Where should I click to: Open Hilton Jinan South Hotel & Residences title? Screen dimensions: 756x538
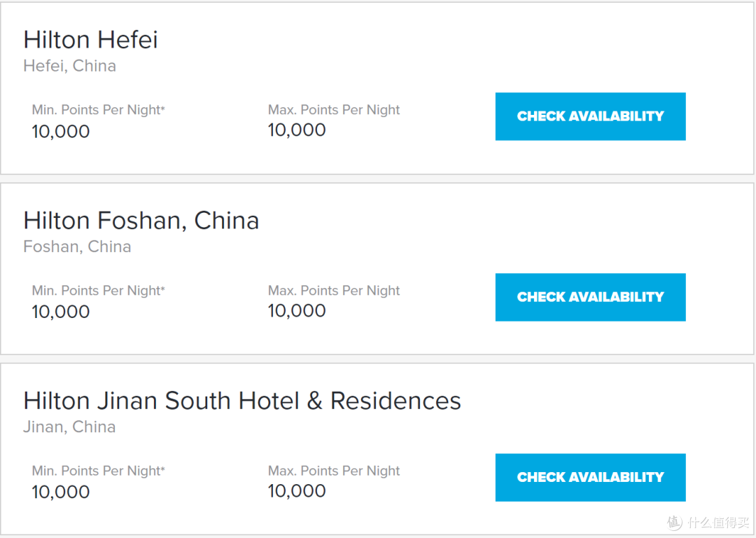tap(242, 401)
